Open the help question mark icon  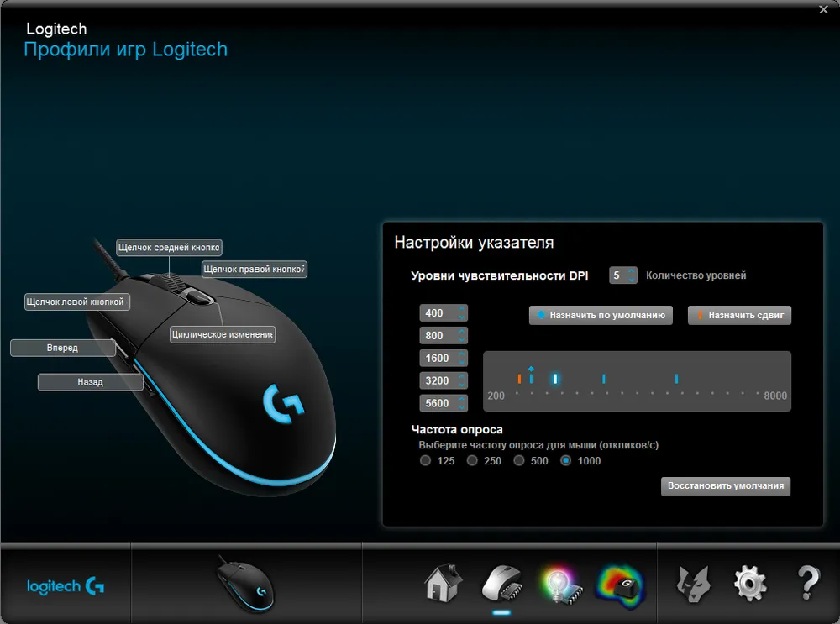point(808,583)
